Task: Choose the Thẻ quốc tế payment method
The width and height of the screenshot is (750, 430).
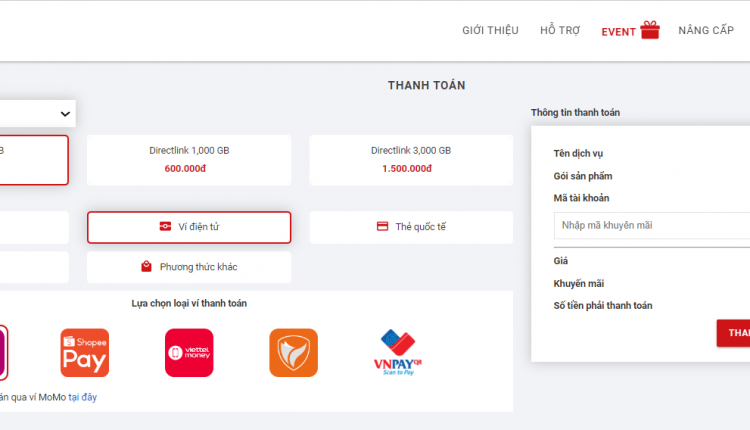Action: [411, 227]
